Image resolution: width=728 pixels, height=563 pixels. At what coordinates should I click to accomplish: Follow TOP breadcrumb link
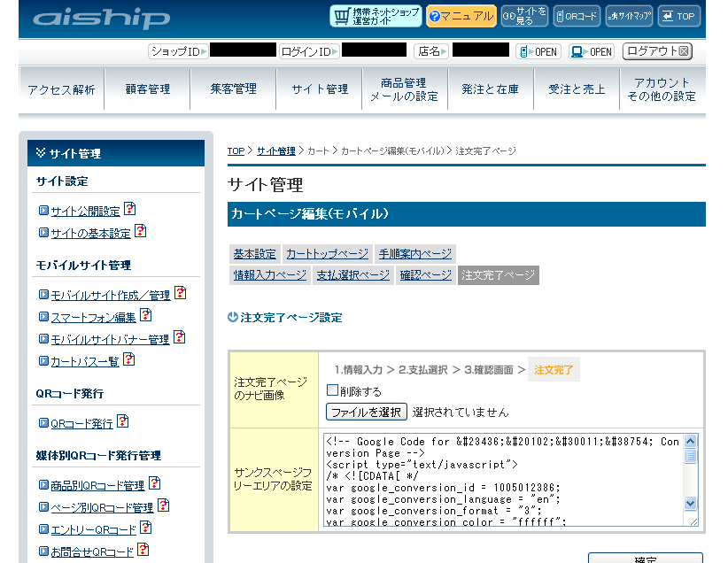(236, 150)
